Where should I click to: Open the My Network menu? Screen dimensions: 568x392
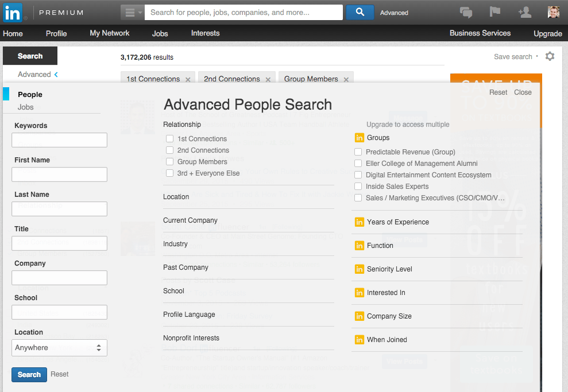tap(109, 33)
